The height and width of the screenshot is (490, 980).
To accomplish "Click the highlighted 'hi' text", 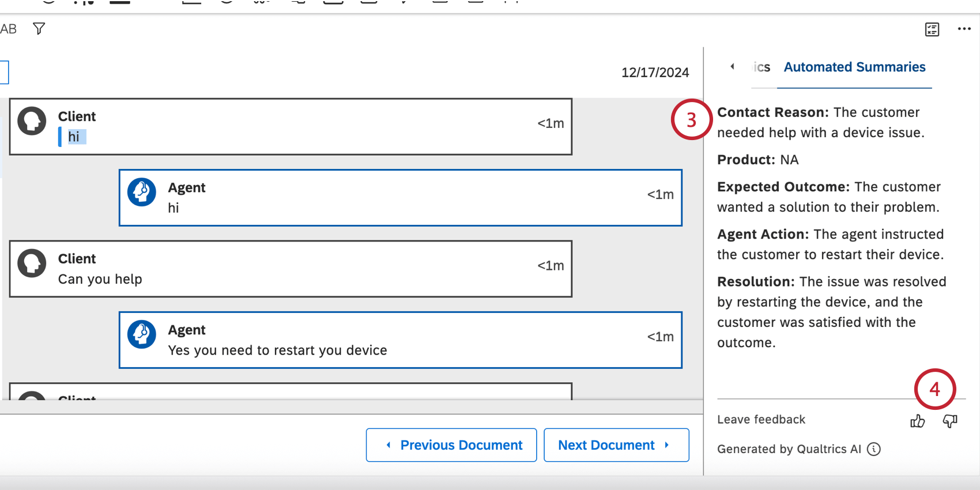I will pyautogui.click(x=74, y=137).
